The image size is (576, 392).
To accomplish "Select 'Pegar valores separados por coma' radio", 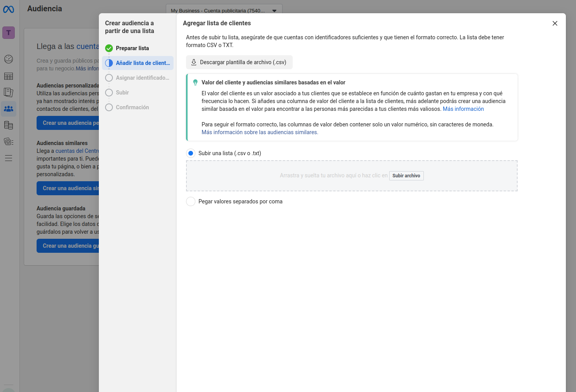I will coord(191,201).
